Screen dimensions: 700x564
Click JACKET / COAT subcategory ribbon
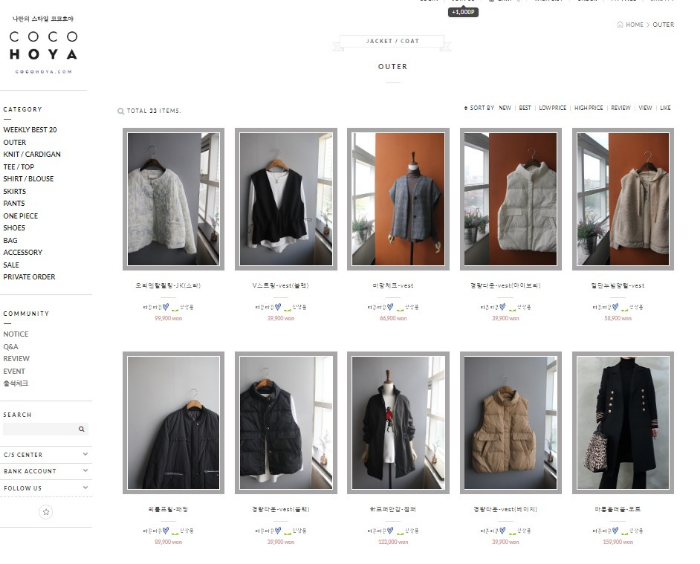pyautogui.click(x=392, y=41)
